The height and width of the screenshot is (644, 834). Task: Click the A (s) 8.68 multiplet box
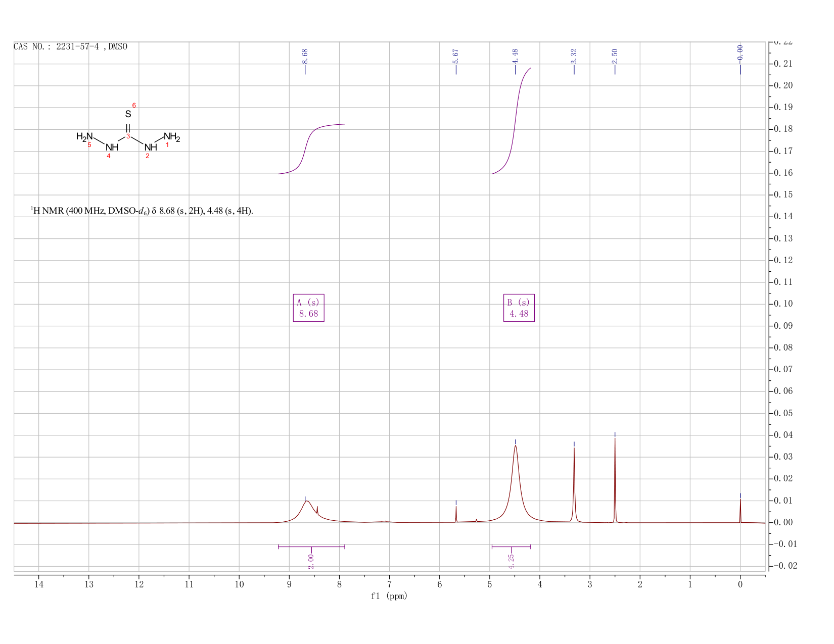pos(308,308)
